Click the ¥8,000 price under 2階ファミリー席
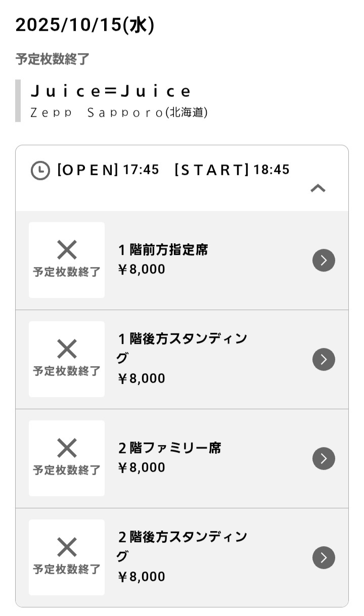The width and height of the screenshot is (364, 616). (142, 468)
